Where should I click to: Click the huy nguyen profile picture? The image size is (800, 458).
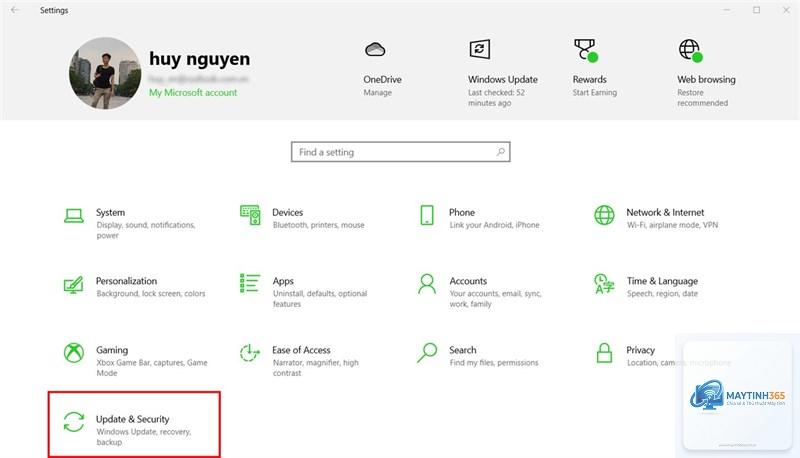click(x=105, y=73)
